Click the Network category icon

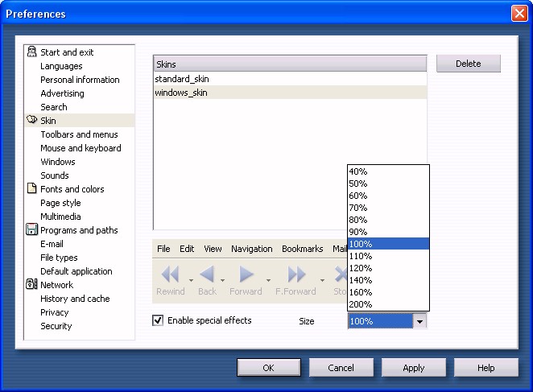click(x=32, y=285)
